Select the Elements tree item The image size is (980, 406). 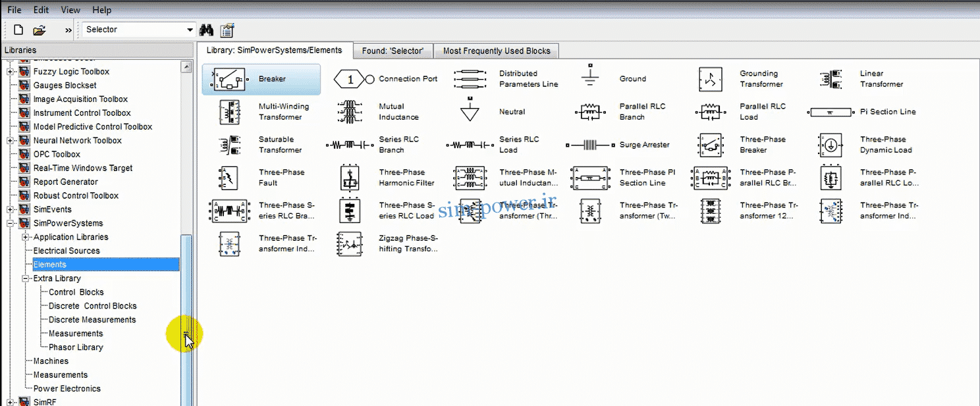pyautogui.click(x=105, y=265)
